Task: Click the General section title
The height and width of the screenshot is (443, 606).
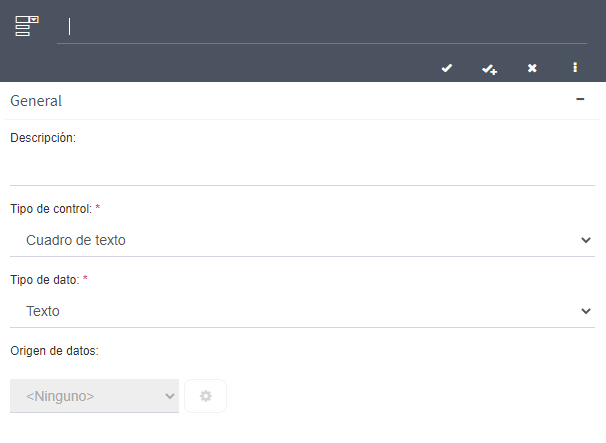Action: 36,101
